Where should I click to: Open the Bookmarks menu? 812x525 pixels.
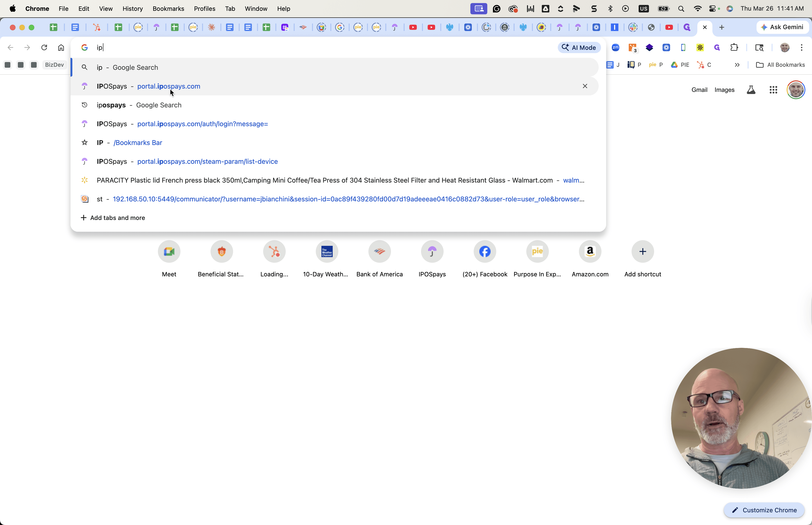168,8
